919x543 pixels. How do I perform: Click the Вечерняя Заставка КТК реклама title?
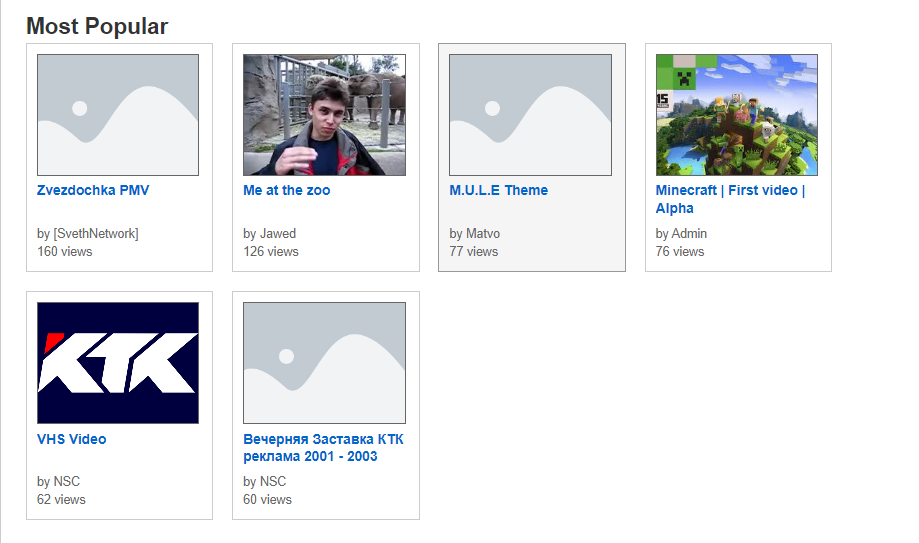pos(323,448)
